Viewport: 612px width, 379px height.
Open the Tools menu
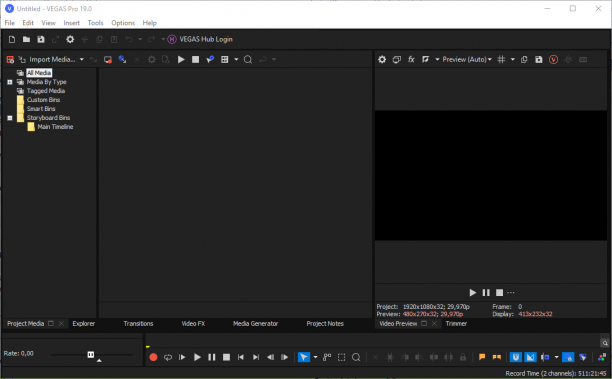tap(95, 23)
